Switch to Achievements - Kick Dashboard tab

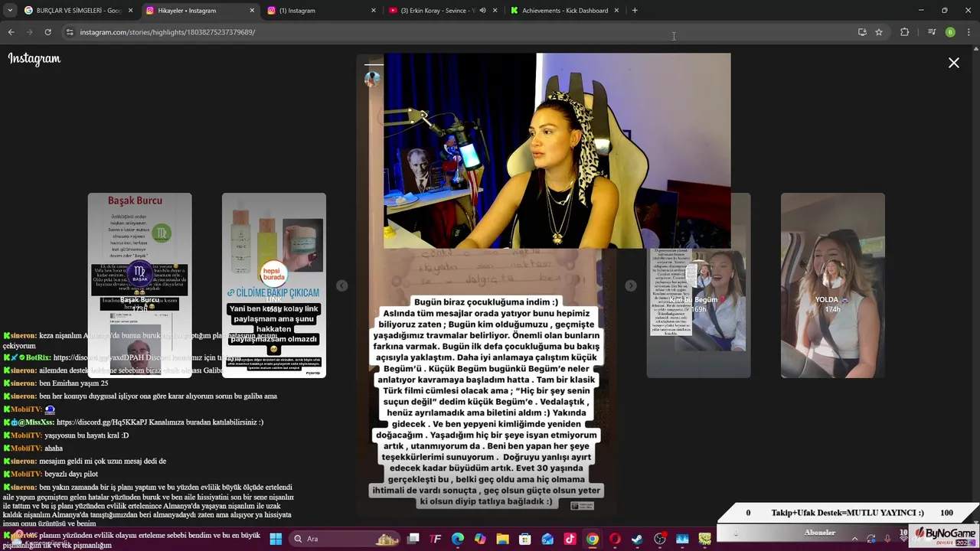point(564,11)
